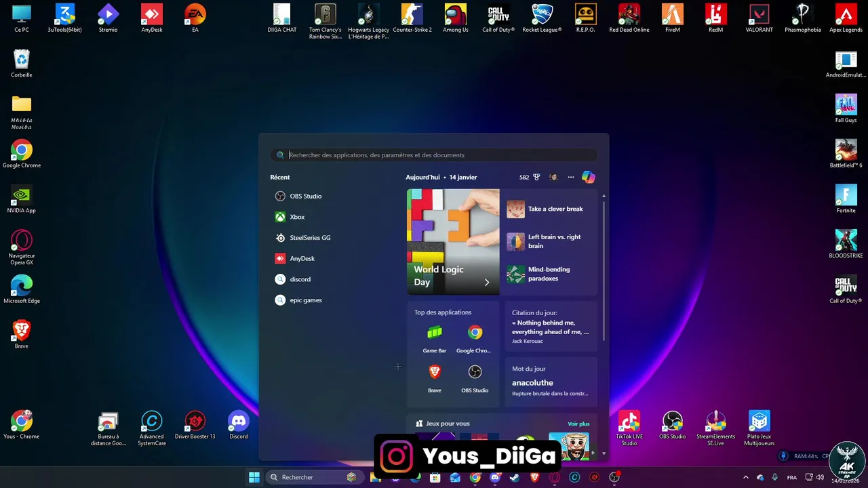Expand the hidden system tray icons chevron

pyautogui.click(x=746, y=477)
